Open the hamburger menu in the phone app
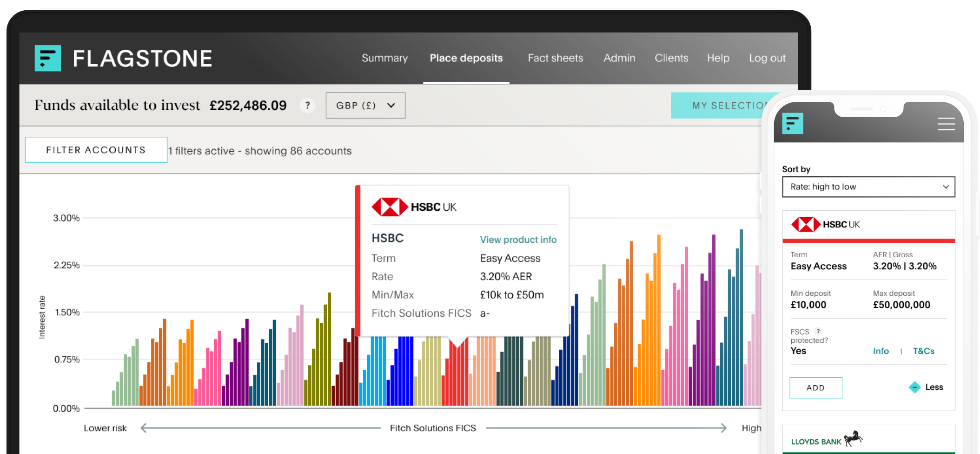This screenshot has height=454, width=980. click(x=946, y=124)
